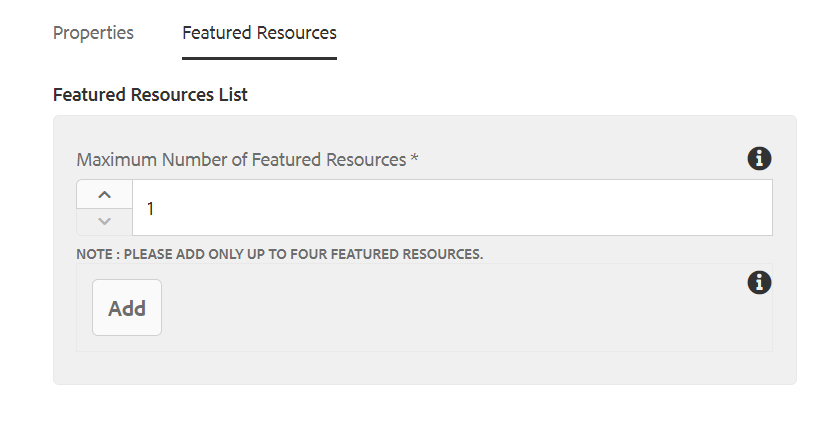The height and width of the screenshot is (448, 820).
Task: Click the Maximum Number of Featured Resources label
Action: pyautogui.click(x=241, y=159)
